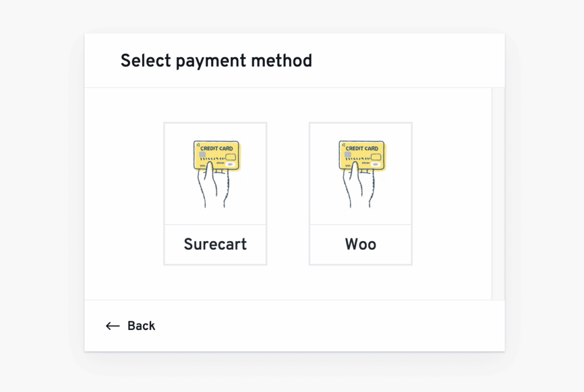Click the Woo option card thumbnail
This screenshot has height=392, width=584.
pos(360,174)
